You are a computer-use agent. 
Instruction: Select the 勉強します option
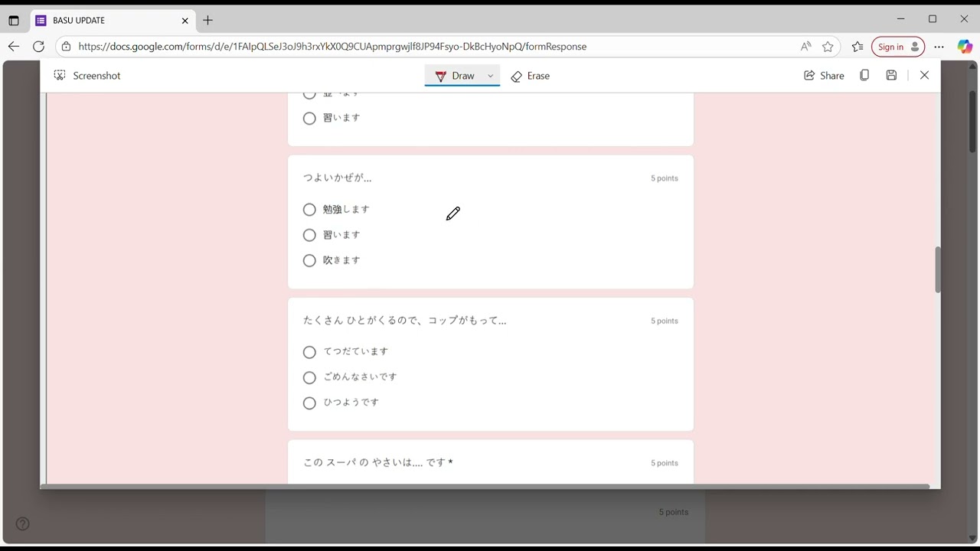click(309, 210)
